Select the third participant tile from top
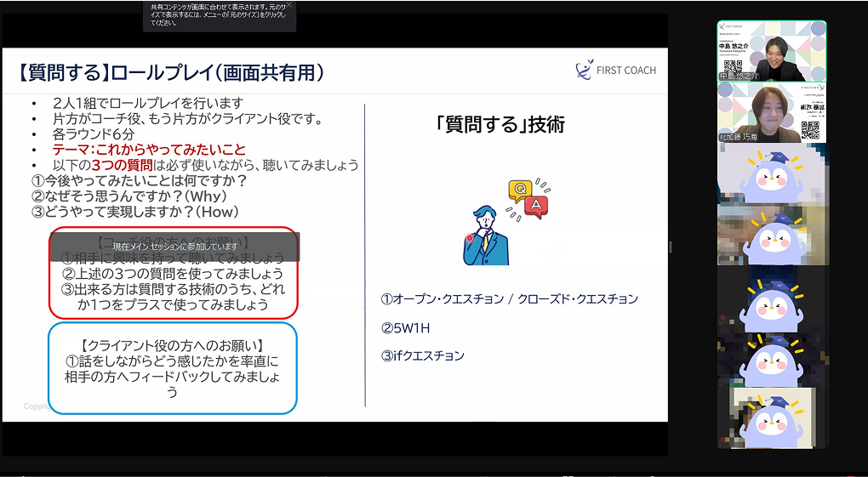 click(x=771, y=173)
